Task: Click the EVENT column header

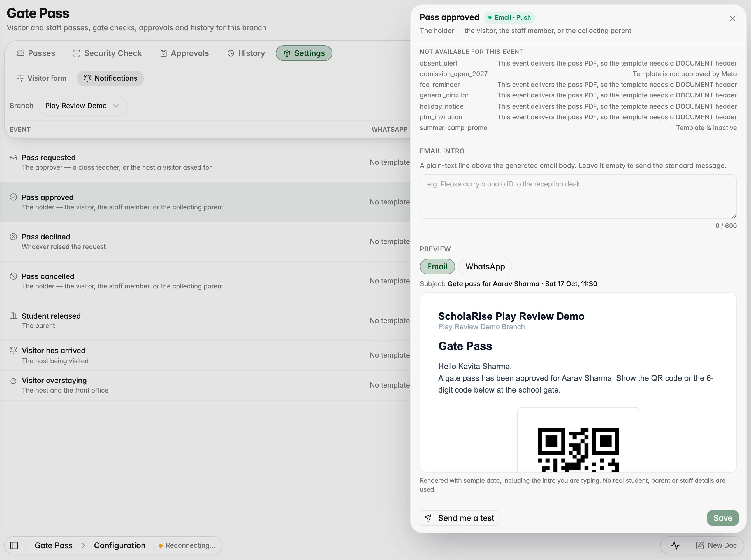Action: point(20,129)
